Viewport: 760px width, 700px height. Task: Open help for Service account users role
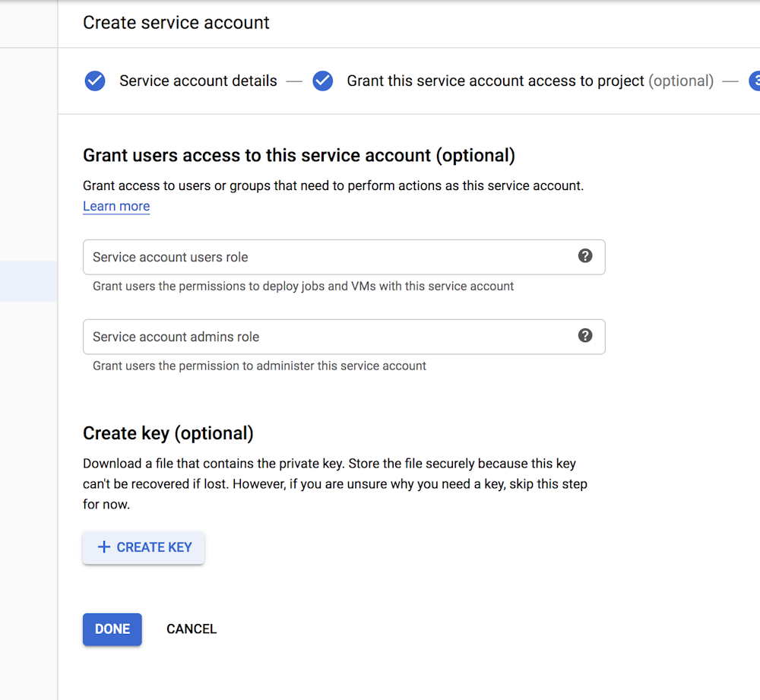585,256
